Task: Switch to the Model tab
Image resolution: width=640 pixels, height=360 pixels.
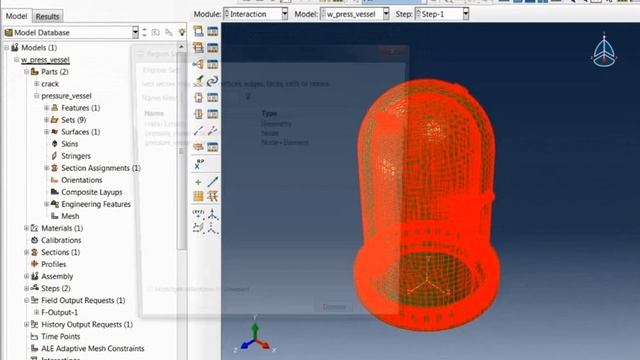Action: pyautogui.click(x=16, y=16)
